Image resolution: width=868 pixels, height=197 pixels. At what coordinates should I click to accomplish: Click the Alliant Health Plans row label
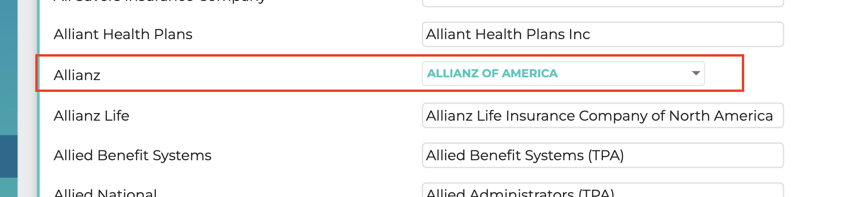pos(123,34)
